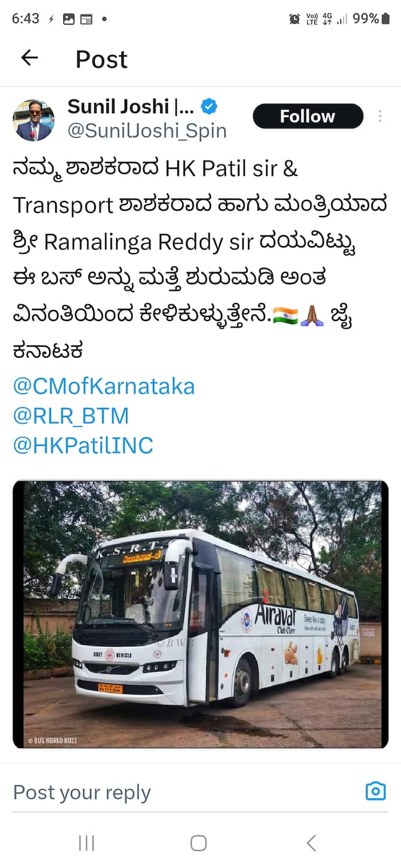Tap the back arrow beside Post
This screenshot has width=401, height=868.
(x=29, y=57)
